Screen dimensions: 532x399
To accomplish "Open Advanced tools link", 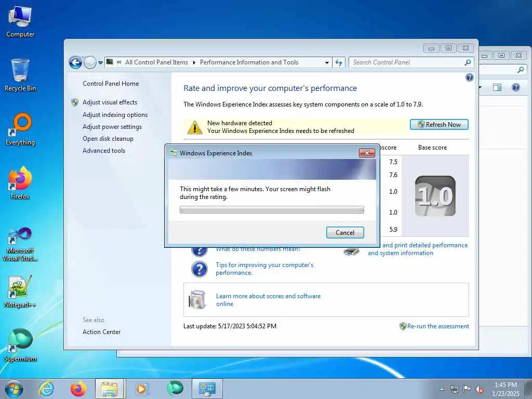I will coord(104,150).
